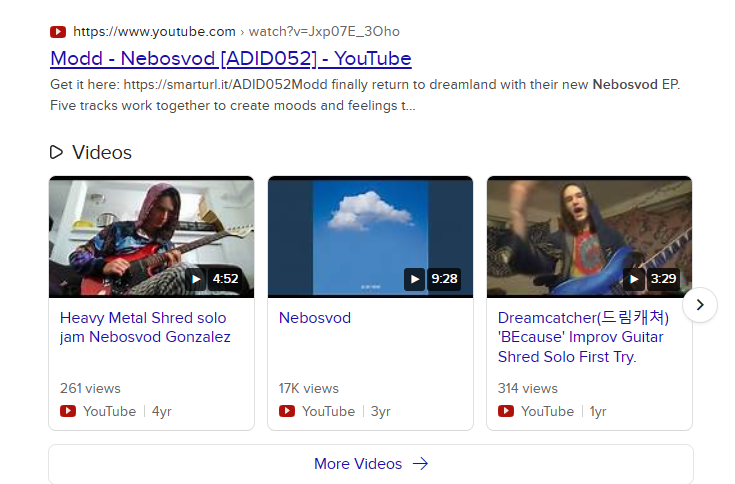Image resolution: width=735 pixels, height=484 pixels.
Task: Click the 314 views text
Action: (528, 388)
